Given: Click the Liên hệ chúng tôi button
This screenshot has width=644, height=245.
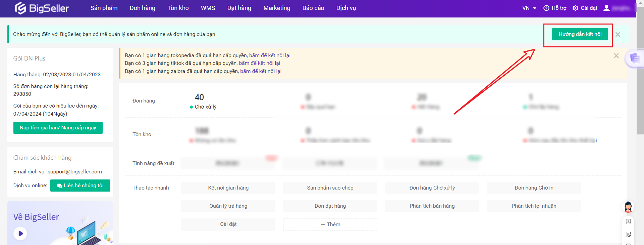Looking at the screenshot, I should (80, 186).
